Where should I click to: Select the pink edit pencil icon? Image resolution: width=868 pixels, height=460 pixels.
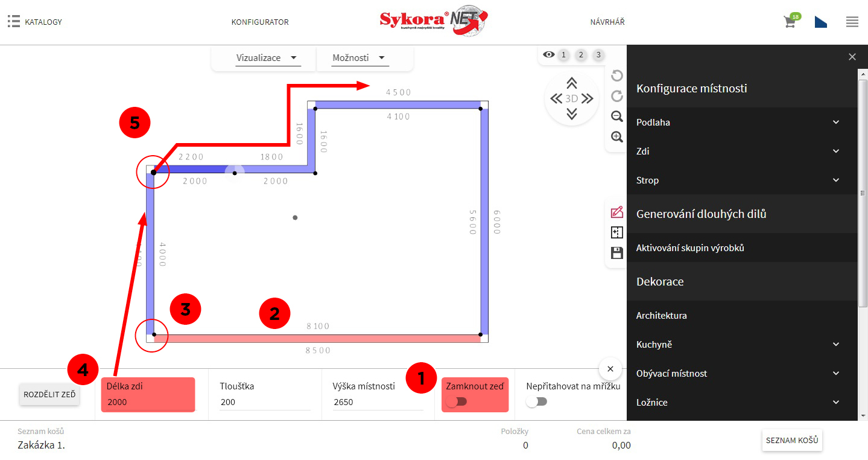coord(616,212)
